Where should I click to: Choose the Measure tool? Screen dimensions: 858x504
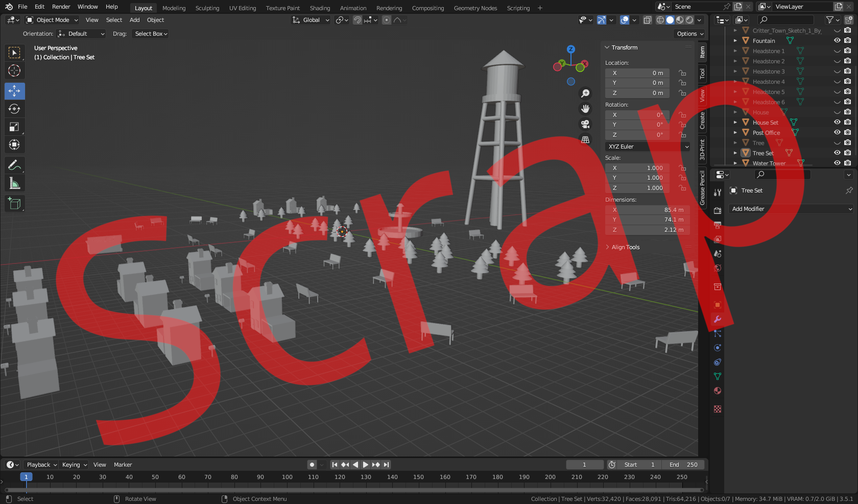pos(14,183)
